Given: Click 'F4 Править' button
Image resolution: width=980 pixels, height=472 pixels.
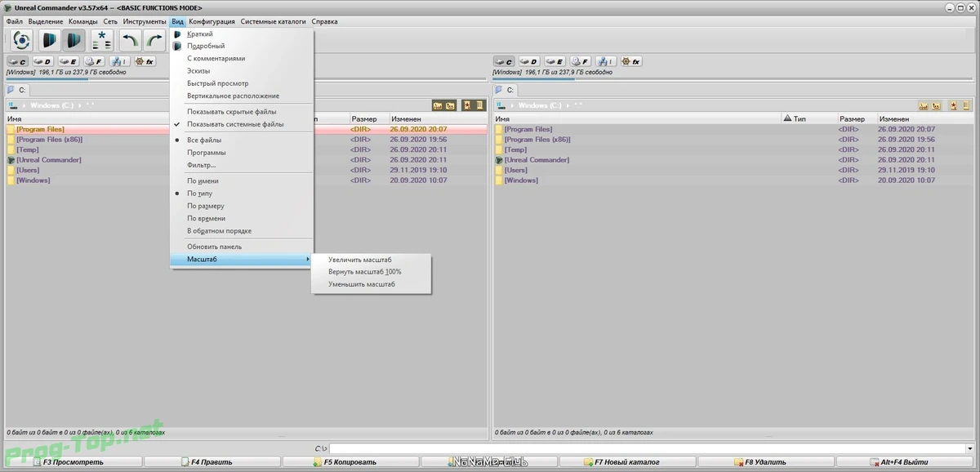Looking at the screenshot, I should coord(212,462).
